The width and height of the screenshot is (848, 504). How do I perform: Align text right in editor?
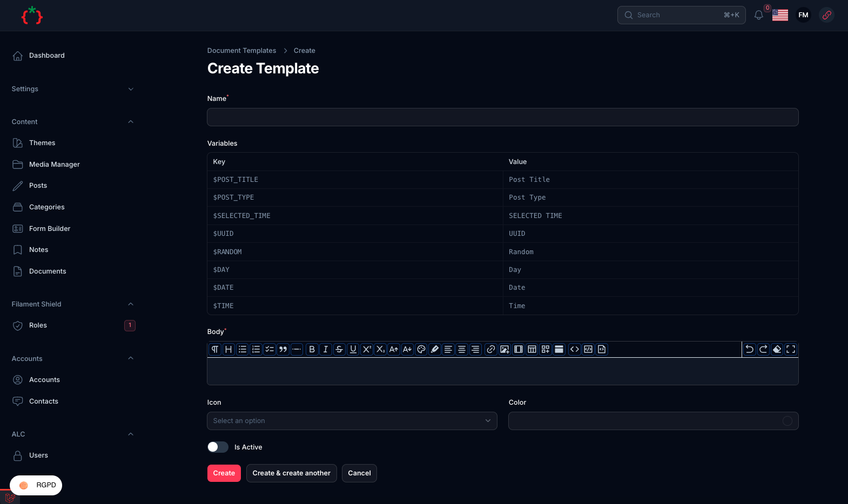[x=475, y=349]
